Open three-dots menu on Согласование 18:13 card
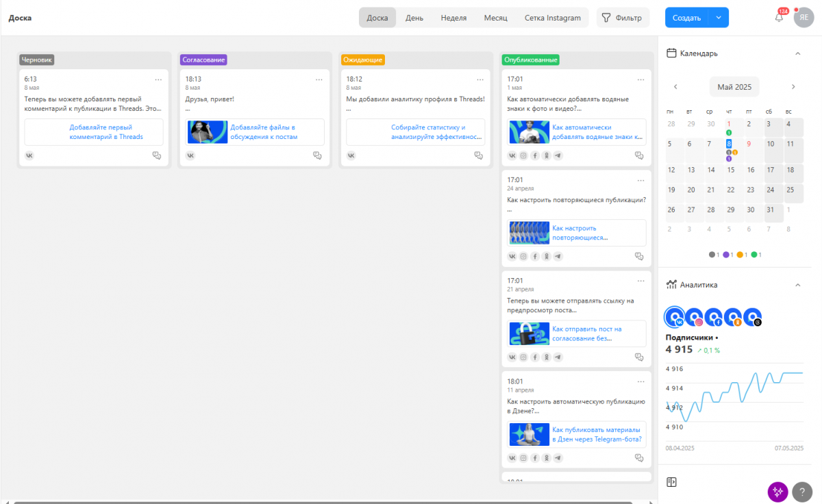The width and height of the screenshot is (822, 504). click(x=319, y=79)
